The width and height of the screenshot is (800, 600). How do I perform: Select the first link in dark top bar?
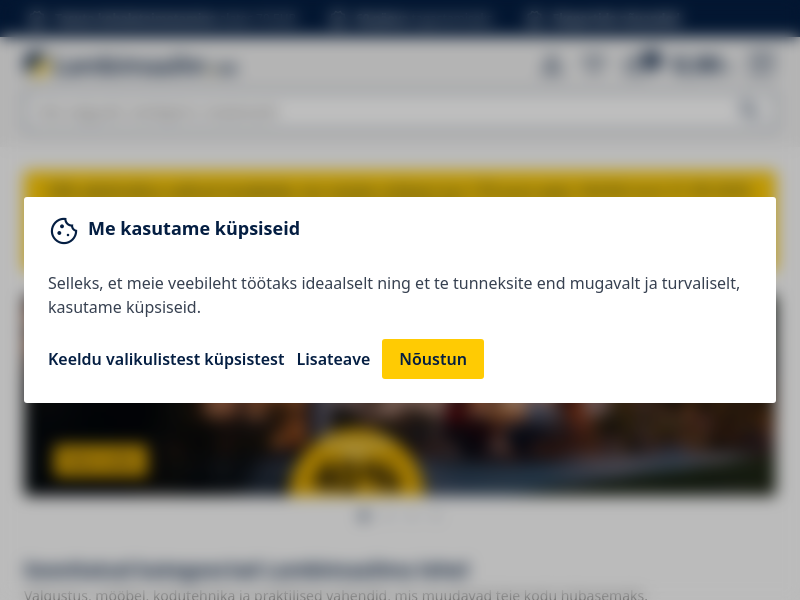162,18
